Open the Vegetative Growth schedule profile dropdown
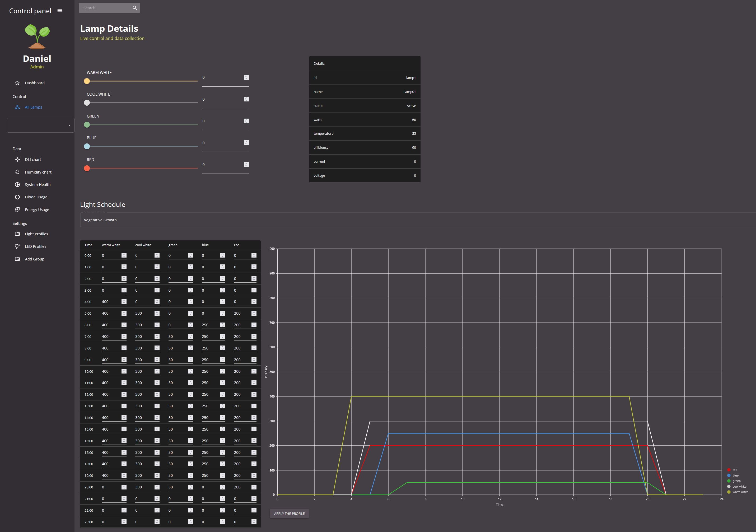Screen dimensions: 756x532 pyautogui.click(x=418, y=220)
